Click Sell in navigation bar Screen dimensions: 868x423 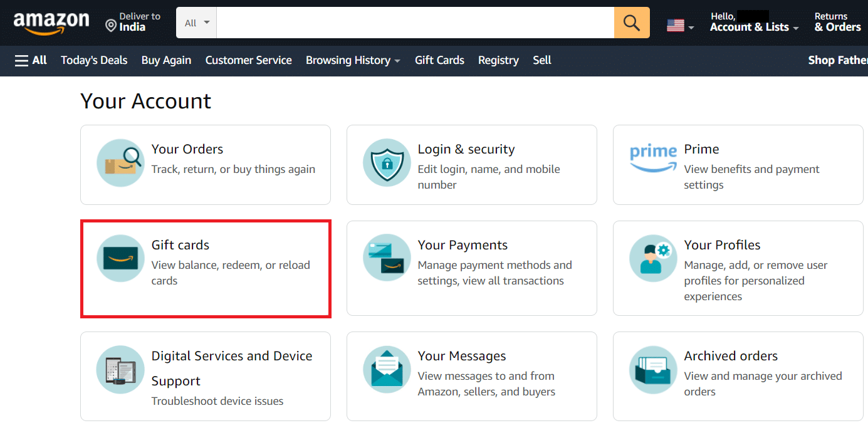(x=542, y=60)
